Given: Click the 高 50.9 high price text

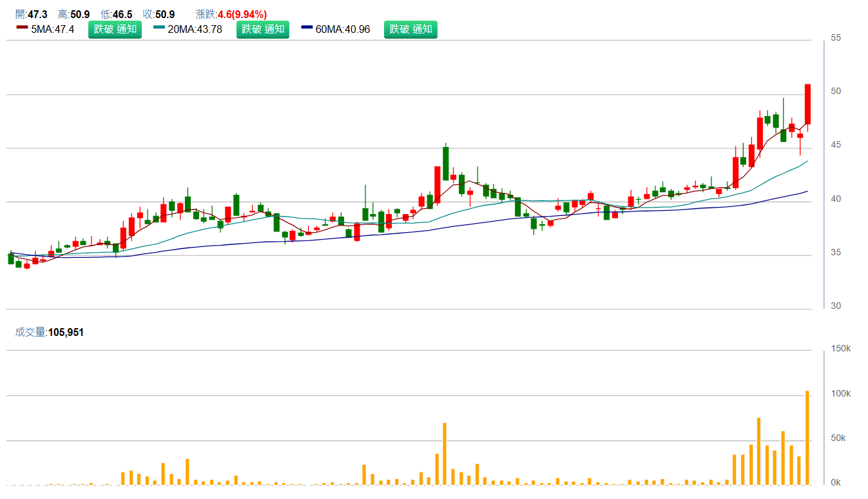Looking at the screenshot, I should tap(73, 14).
